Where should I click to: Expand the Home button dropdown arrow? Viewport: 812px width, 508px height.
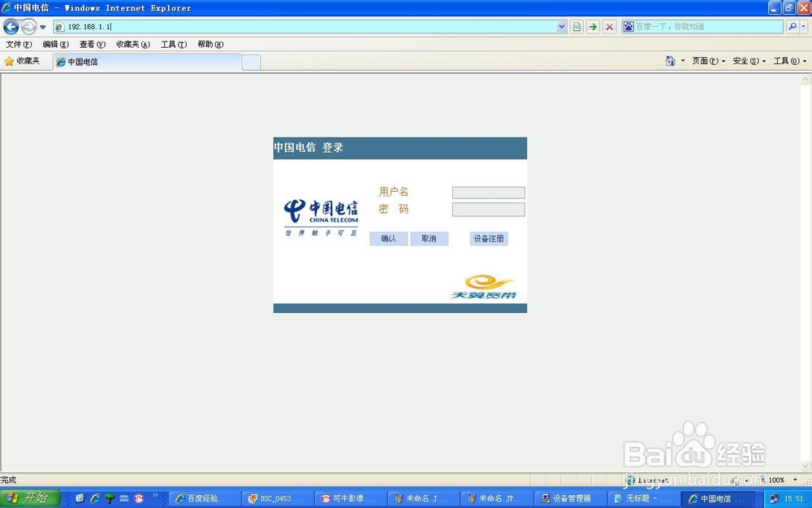click(x=683, y=61)
